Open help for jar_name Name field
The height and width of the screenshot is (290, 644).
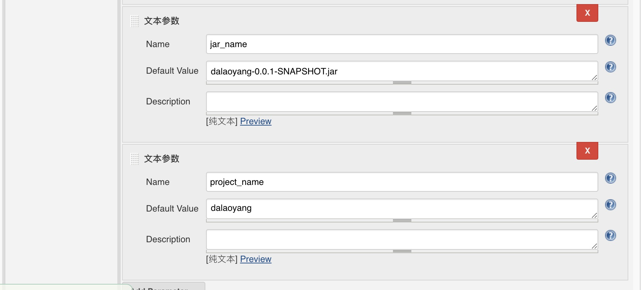coord(610,40)
